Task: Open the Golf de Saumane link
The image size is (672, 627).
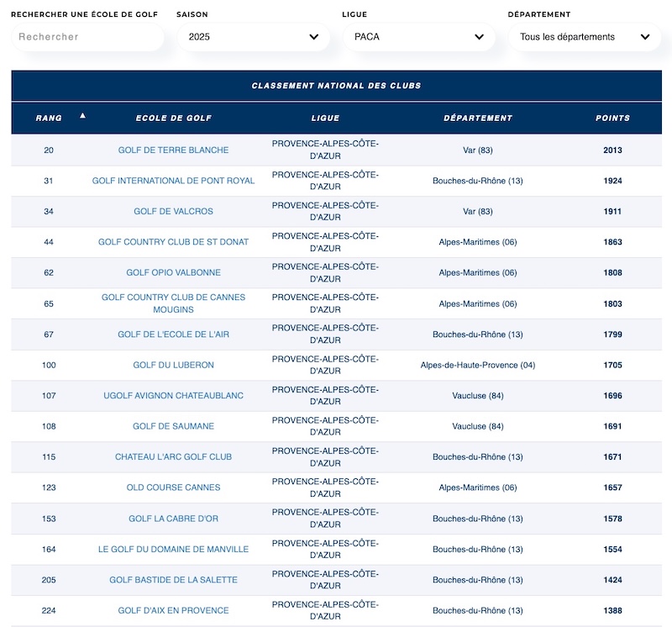Action: [174, 426]
